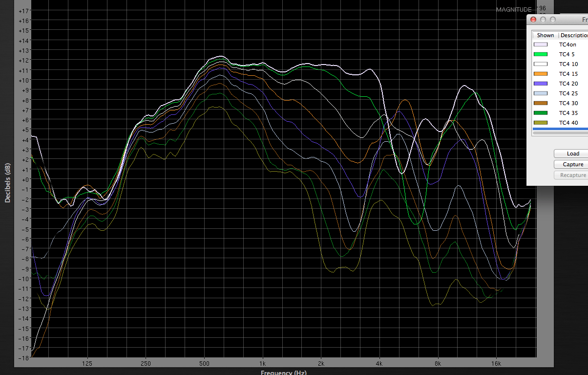Select the TC4 25 trace name
This screenshot has width=588, height=375.
(x=568, y=93)
